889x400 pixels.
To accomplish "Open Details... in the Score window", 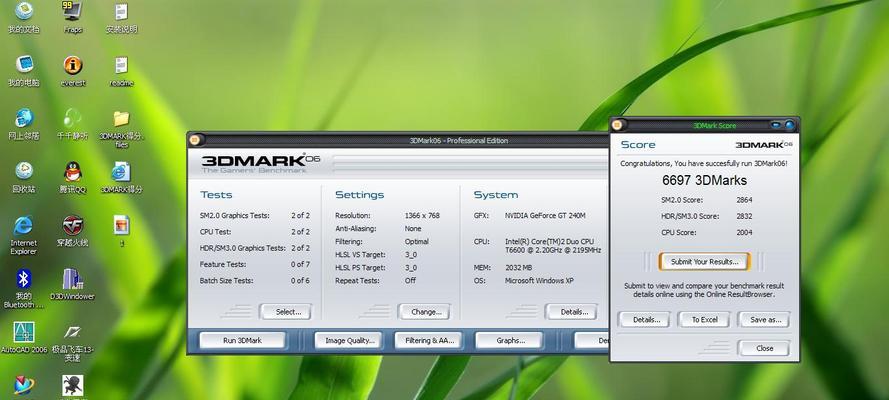I will [646, 320].
